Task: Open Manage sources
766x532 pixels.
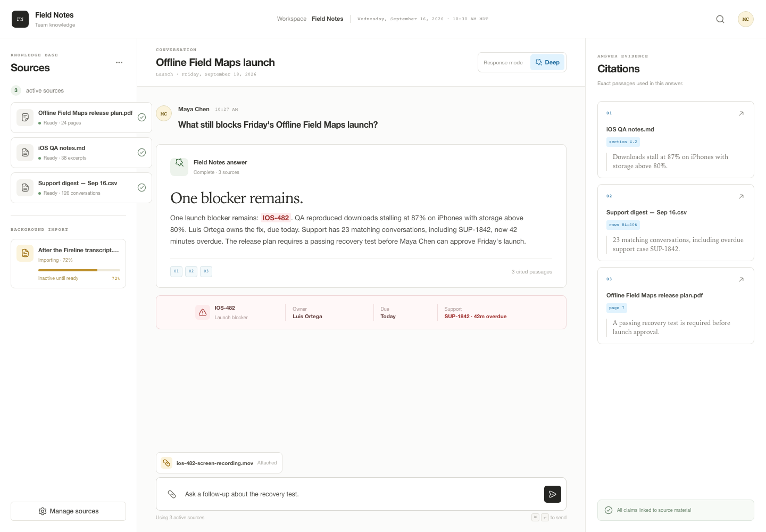Action: [x=68, y=511]
